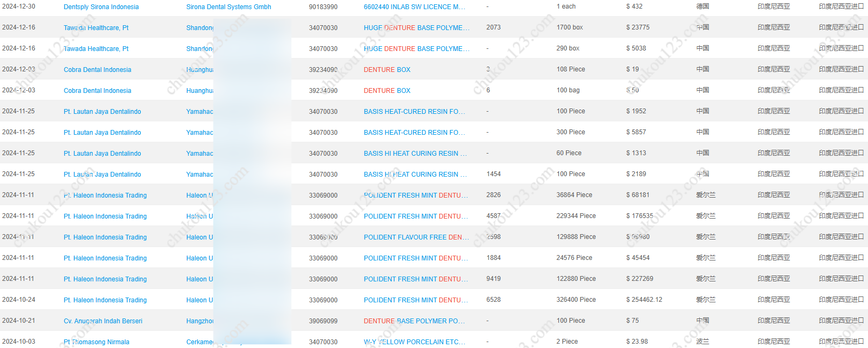This screenshot has height=348, width=868.
Task: Select the value $ 68181
Action: pyautogui.click(x=638, y=195)
